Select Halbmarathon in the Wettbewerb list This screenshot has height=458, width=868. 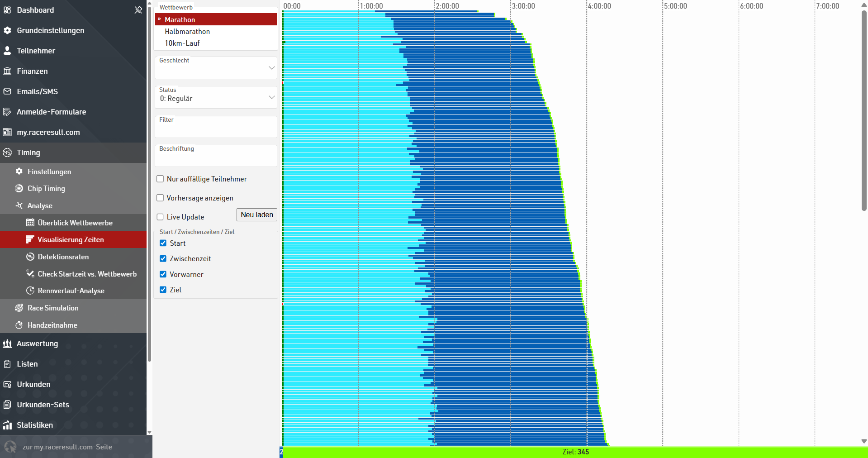click(187, 31)
